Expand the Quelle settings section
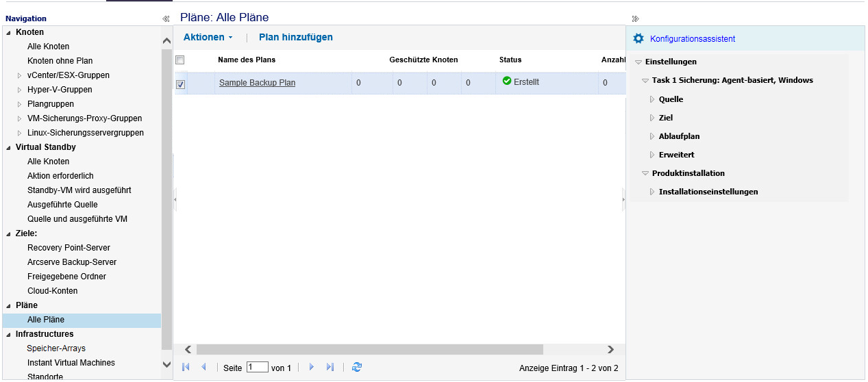Image resolution: width=868 pixels, height=382 pixels. click(x=652, y=99)
